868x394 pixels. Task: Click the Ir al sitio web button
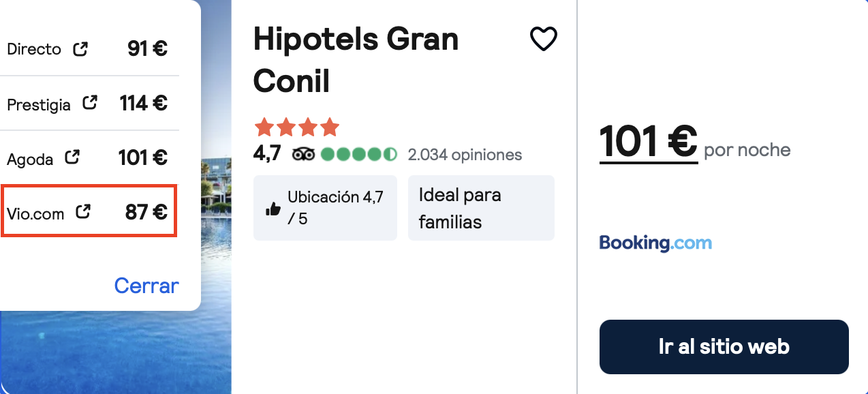click(724, 346)
